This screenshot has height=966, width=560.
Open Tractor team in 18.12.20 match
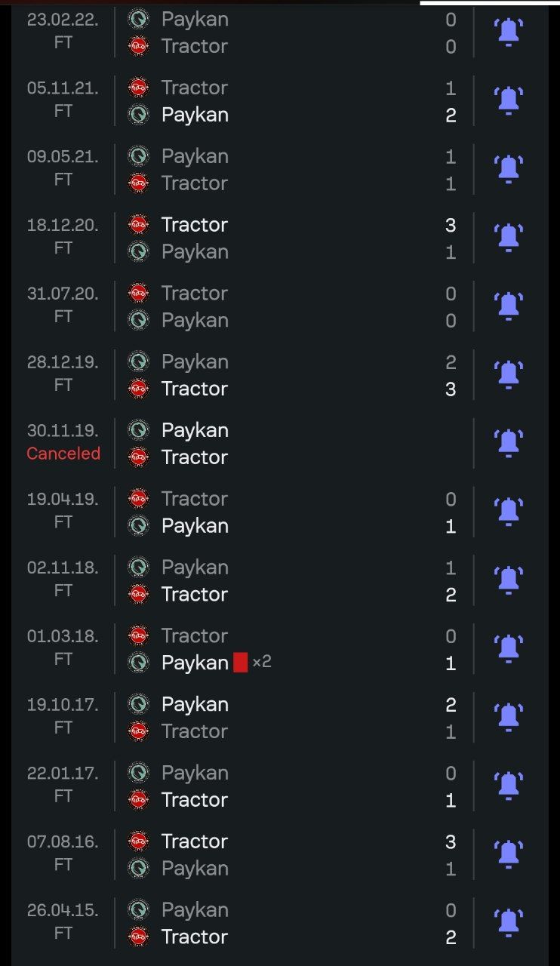pos(194,225)
